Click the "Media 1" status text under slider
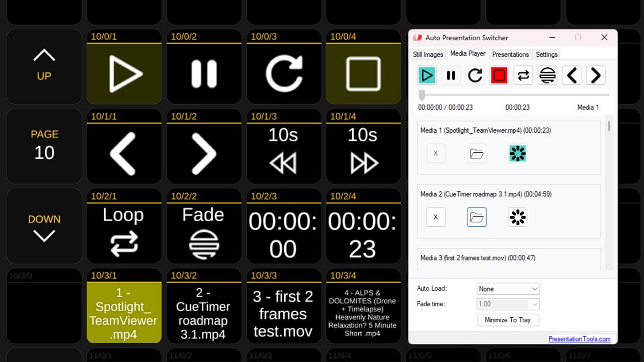The height and width of the screenshot is (362, 644). (588, 107)
